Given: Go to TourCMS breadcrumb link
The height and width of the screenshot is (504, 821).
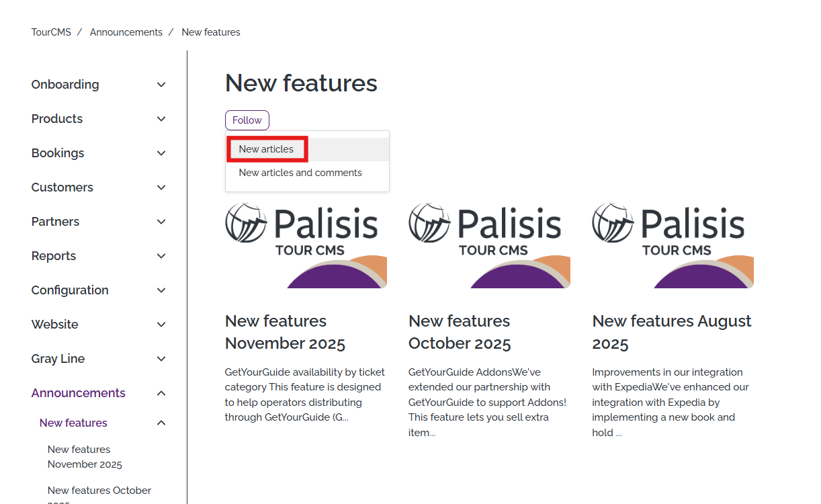Looking at the screenshot, I should coord(51,32).
